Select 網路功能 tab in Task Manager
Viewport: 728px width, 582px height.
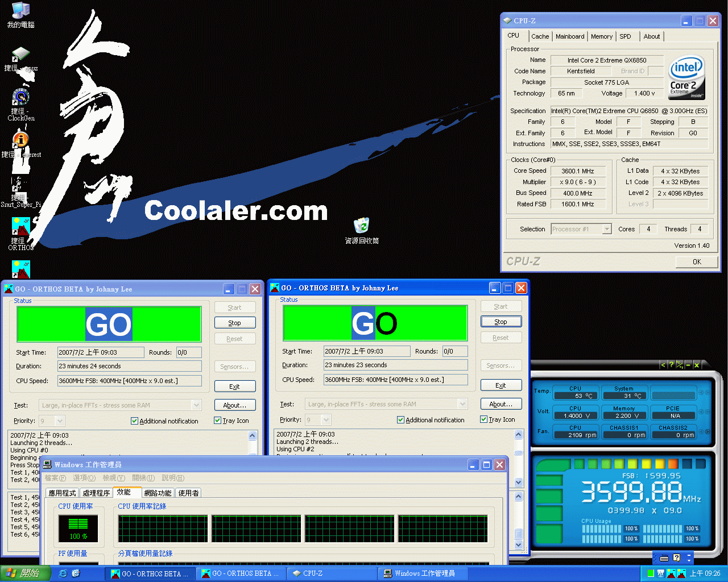[x=158, y=493]
